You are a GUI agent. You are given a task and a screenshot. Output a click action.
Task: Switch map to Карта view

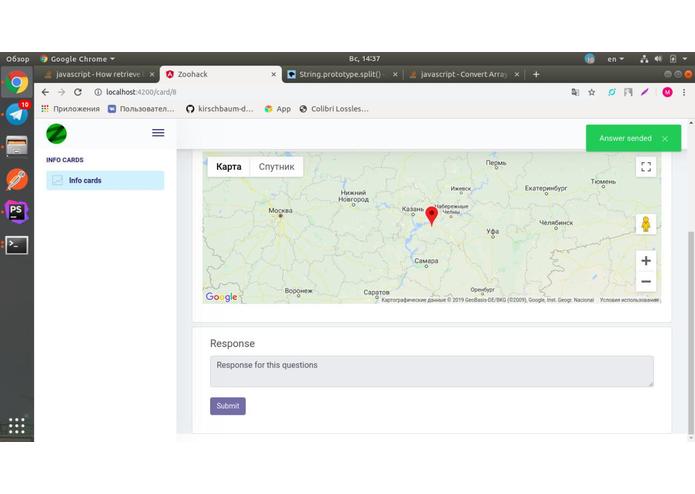[229, 167]
